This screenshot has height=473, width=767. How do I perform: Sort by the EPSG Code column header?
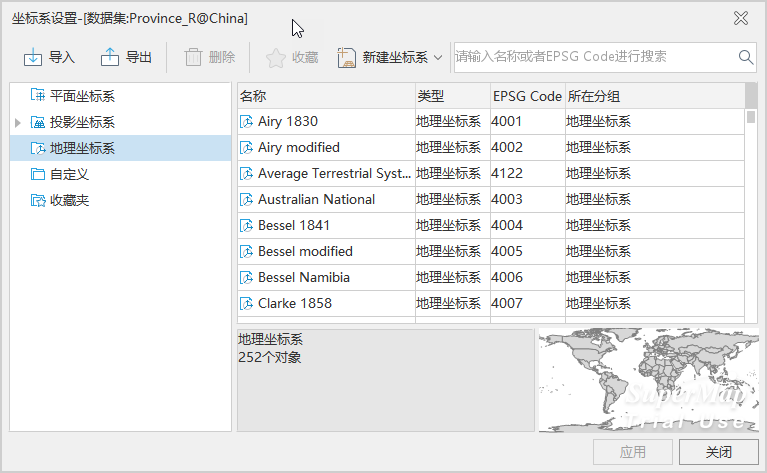point(527,96)
